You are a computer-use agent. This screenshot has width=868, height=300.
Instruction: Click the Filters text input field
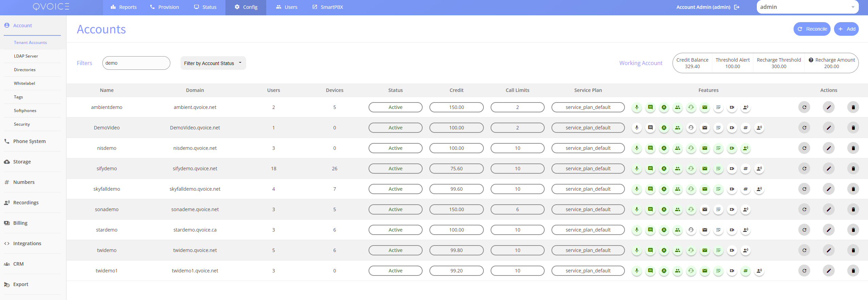(136, 63)
